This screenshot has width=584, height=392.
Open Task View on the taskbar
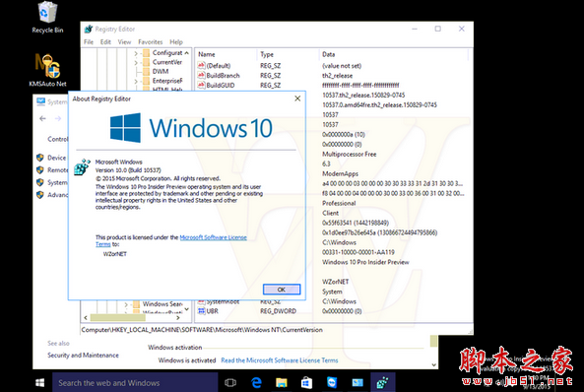(x=230, y=383)
